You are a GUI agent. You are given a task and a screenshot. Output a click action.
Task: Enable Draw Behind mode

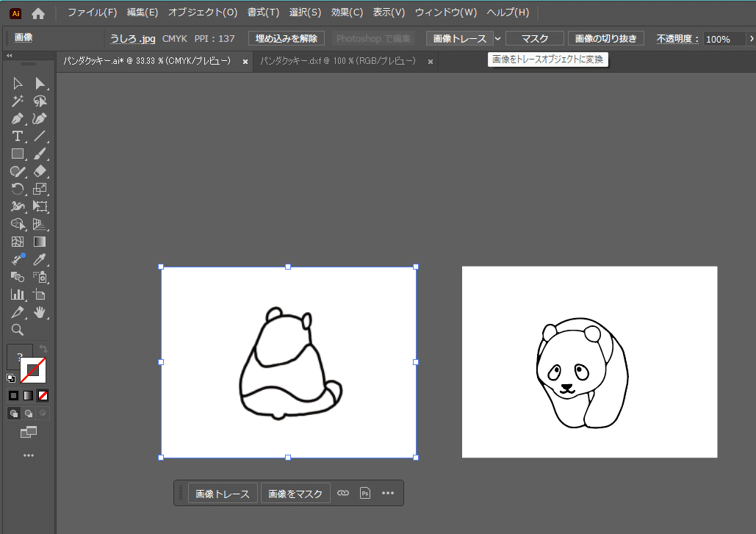[29, 413]
